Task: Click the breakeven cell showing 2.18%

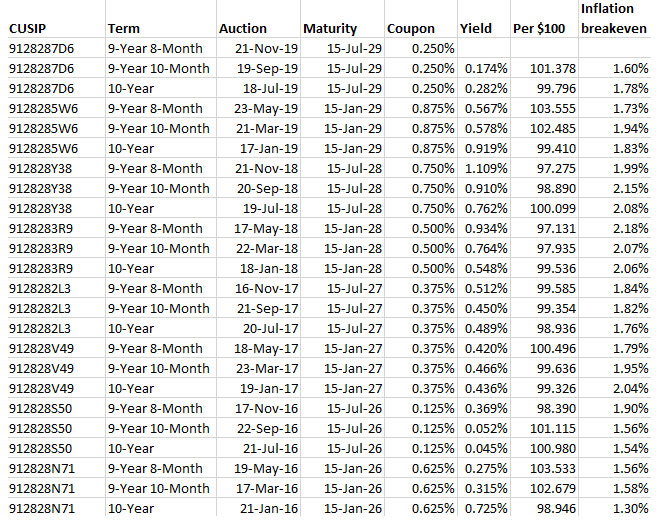Action: [x=619, y=228]
